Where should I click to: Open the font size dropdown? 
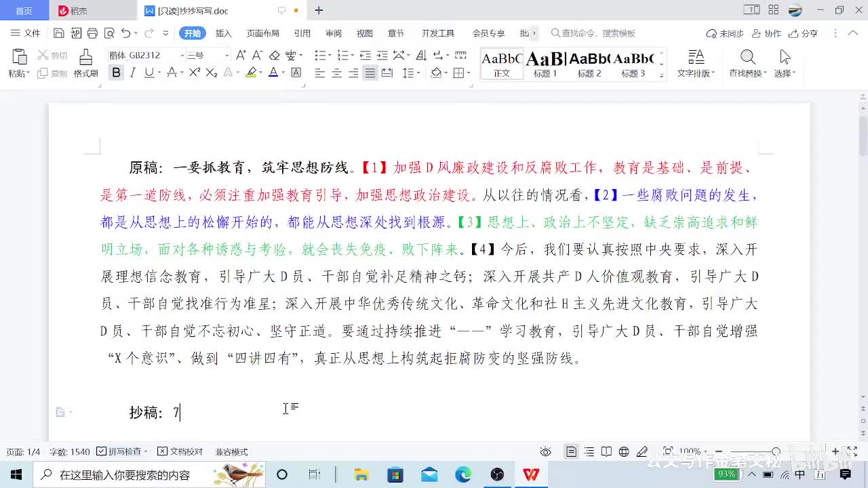pyautogui.click(x=226, y=56)
